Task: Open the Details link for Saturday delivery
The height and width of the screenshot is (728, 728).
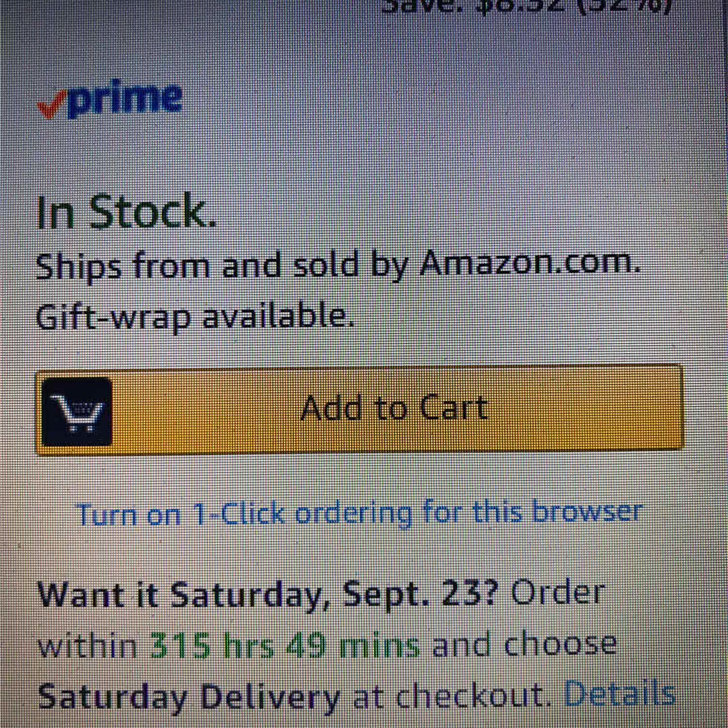Action: tap(619, 694)
